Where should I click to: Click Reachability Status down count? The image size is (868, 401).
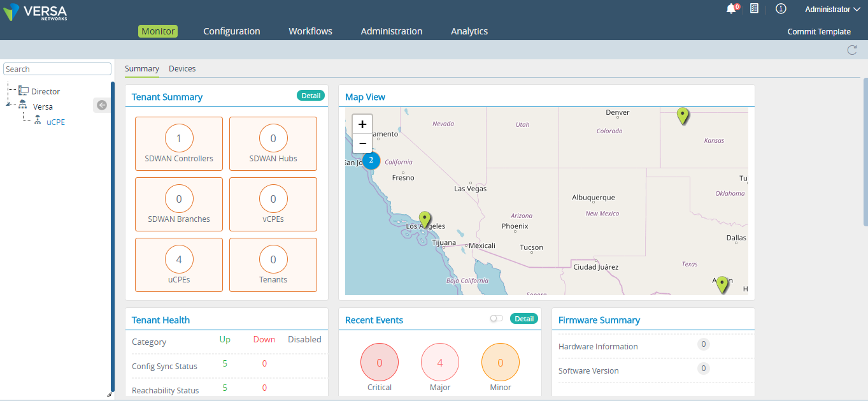264,388
